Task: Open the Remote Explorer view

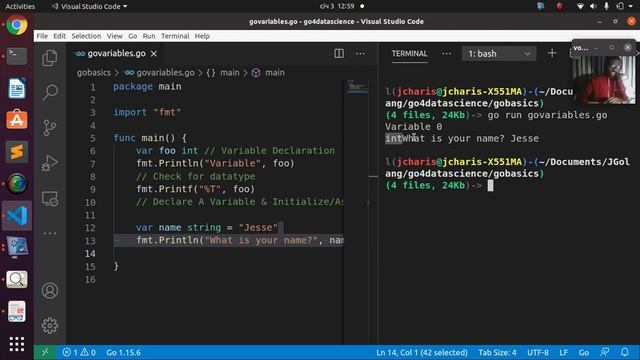Action: (x=50, y=199)
